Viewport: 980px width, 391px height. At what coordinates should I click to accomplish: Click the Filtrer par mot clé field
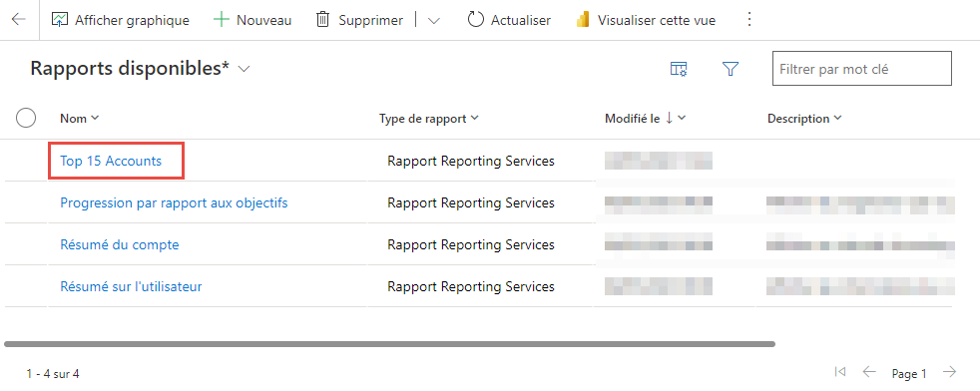tap(862, 69)
